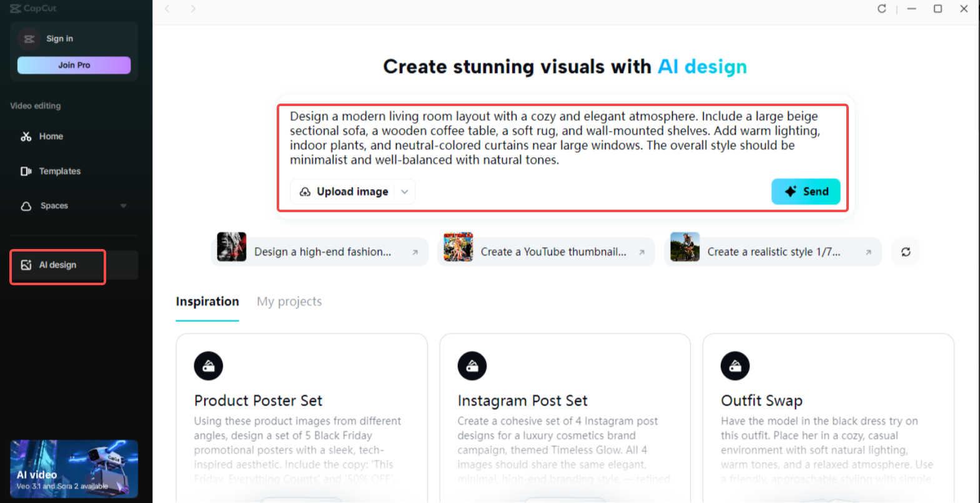
Task: Click the CapCut logo in the title bar
Action: point(33,8)
